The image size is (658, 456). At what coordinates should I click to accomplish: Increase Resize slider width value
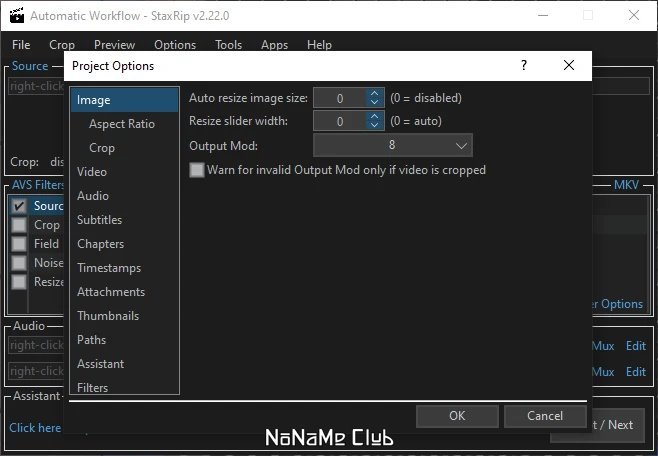[x=374, y=116]
